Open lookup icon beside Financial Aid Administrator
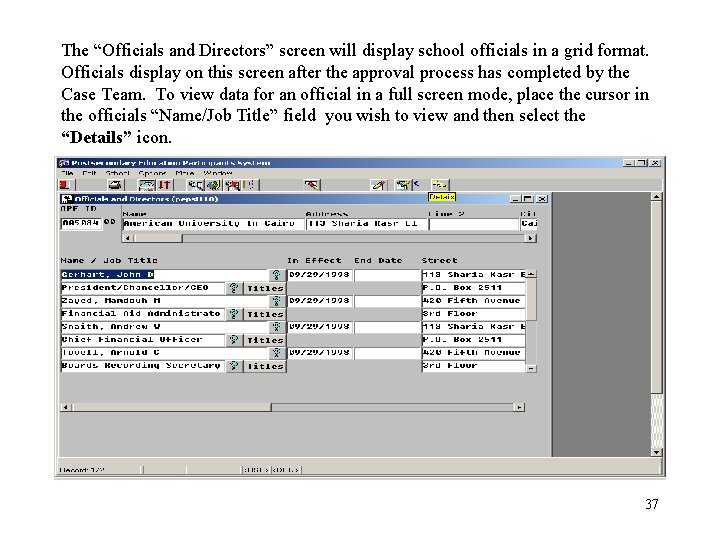The width and height of the screenshot is (720, 540). pyautogui.click(x=234, y=314)
